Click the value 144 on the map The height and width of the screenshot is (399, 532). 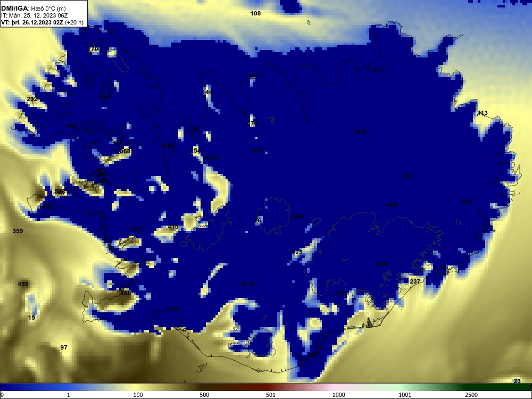coord(207,92)
